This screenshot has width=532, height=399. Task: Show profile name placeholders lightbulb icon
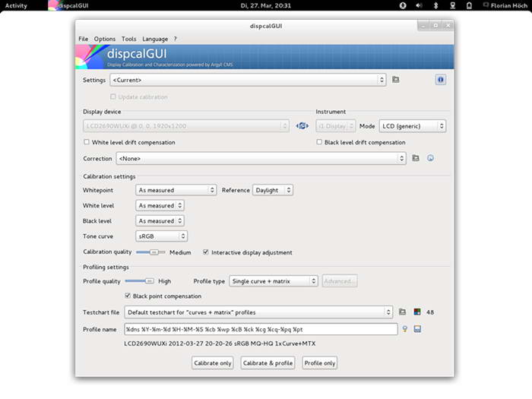pos(405,329)
